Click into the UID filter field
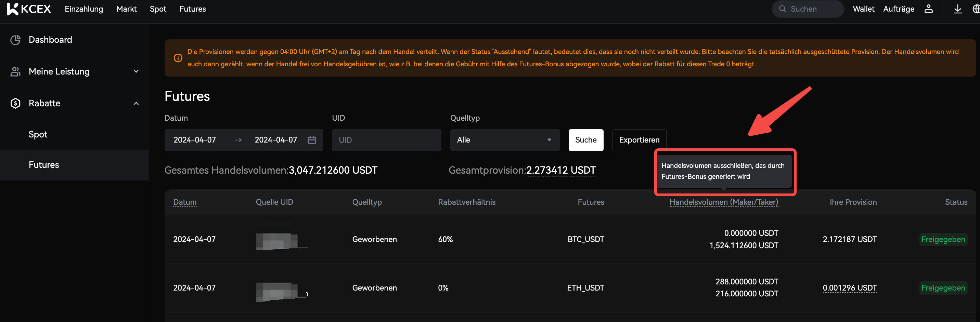The image size is (980, 322). (386, 140)
